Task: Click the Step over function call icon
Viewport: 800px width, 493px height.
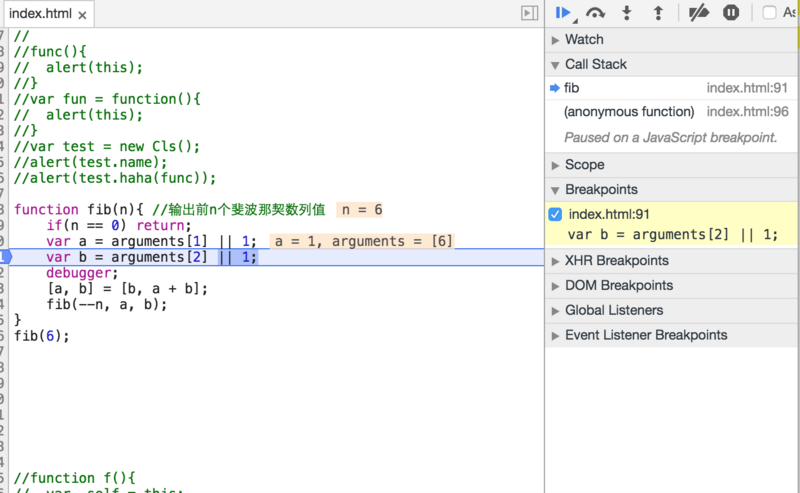Action: 596,13
